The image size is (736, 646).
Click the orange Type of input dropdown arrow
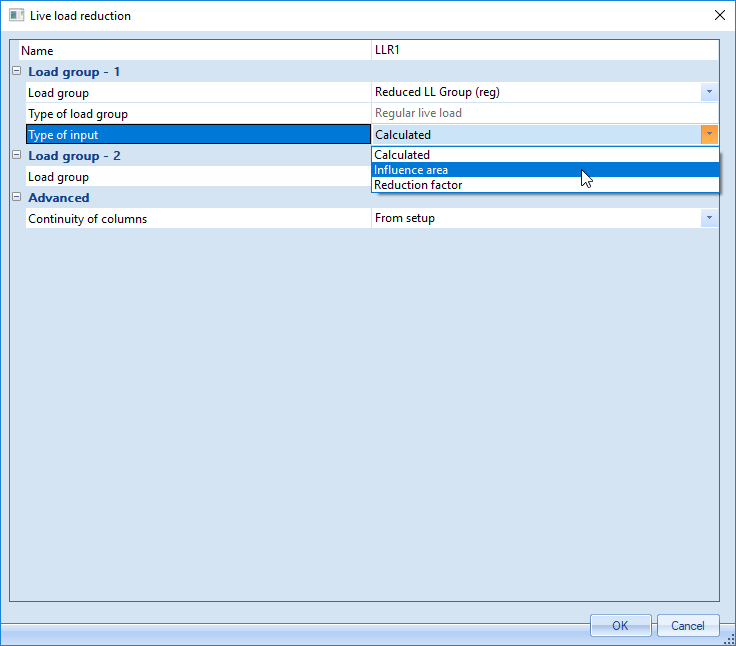click(709, 134)
